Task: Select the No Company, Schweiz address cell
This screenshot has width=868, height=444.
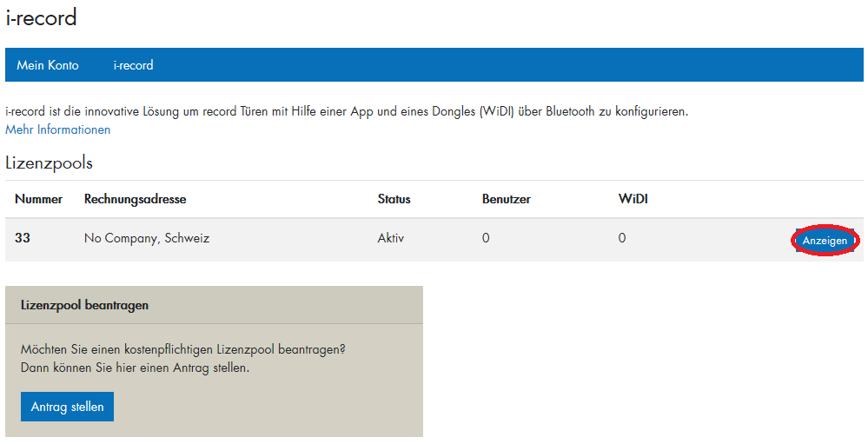Action: pos(146,238)
